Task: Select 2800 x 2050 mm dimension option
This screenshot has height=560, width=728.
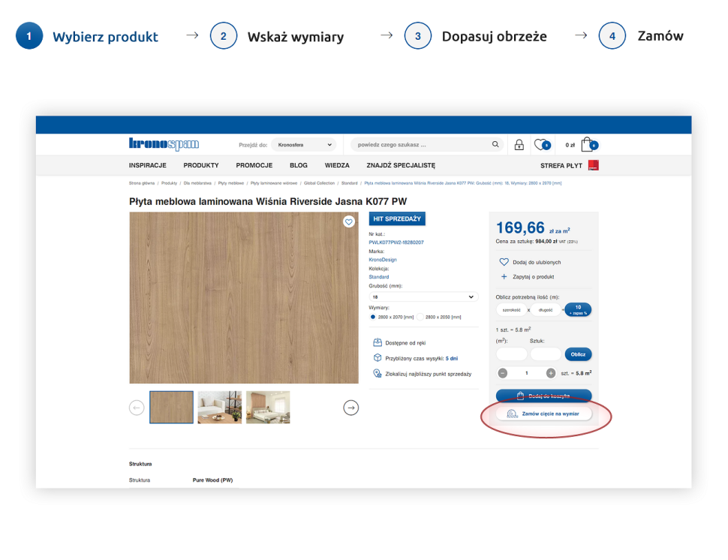Action: point(420,317)
